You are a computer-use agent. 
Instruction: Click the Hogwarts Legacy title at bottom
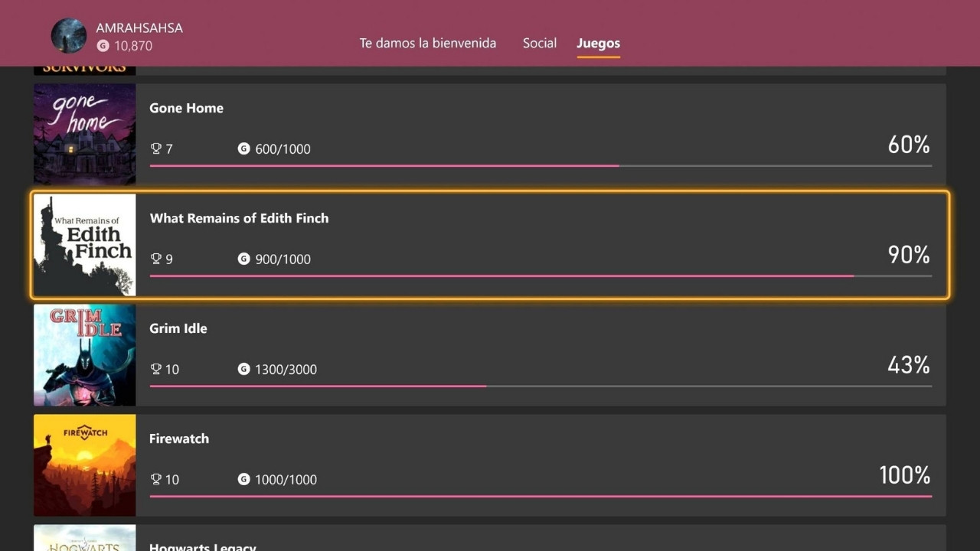202,546
